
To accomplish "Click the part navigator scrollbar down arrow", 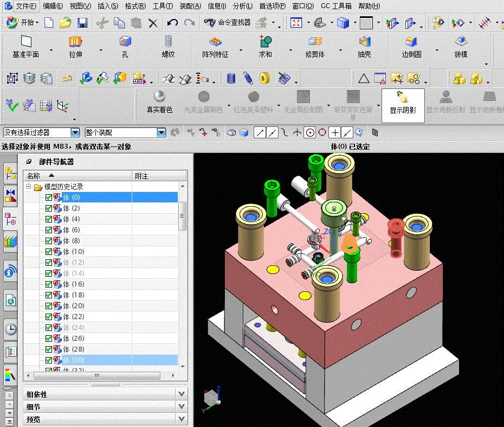I will [x=183, y=367].
